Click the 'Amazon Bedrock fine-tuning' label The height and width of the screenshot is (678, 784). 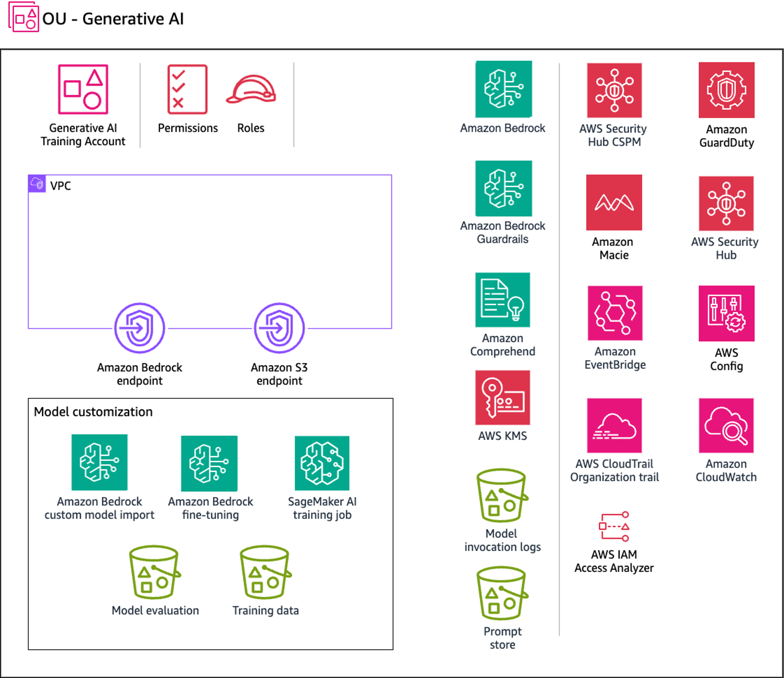tap(210, 508)
